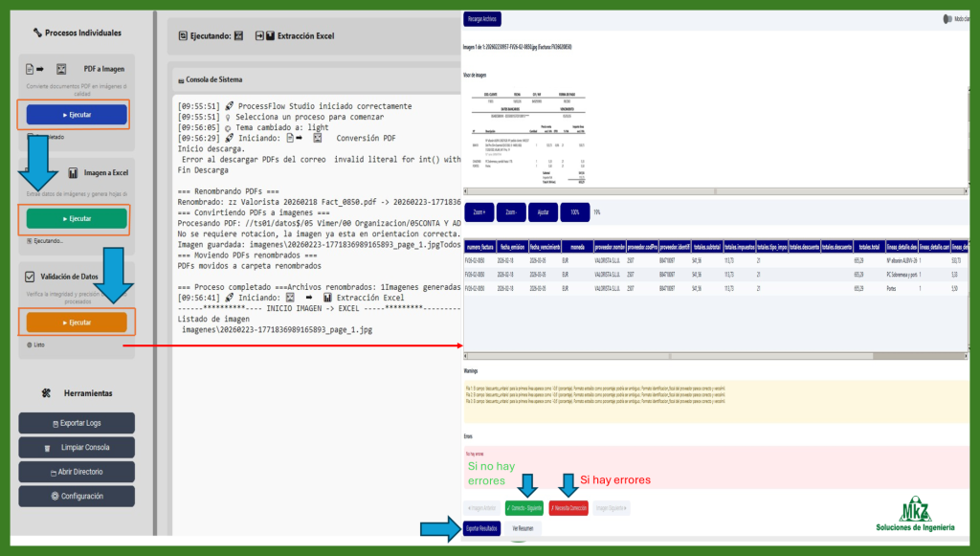Toggle the Modo claro switch

pyautogui.click(x=947, y=19)
